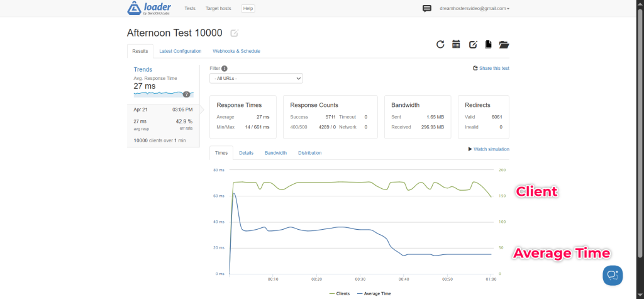Switch to the Latest Configuration tab
Viewport: 644px width, 299px height.
tap(180, 51)
